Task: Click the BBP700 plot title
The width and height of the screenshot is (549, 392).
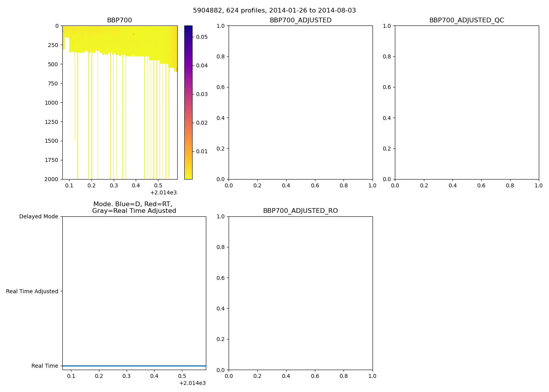Action: (x=119, y=20)
